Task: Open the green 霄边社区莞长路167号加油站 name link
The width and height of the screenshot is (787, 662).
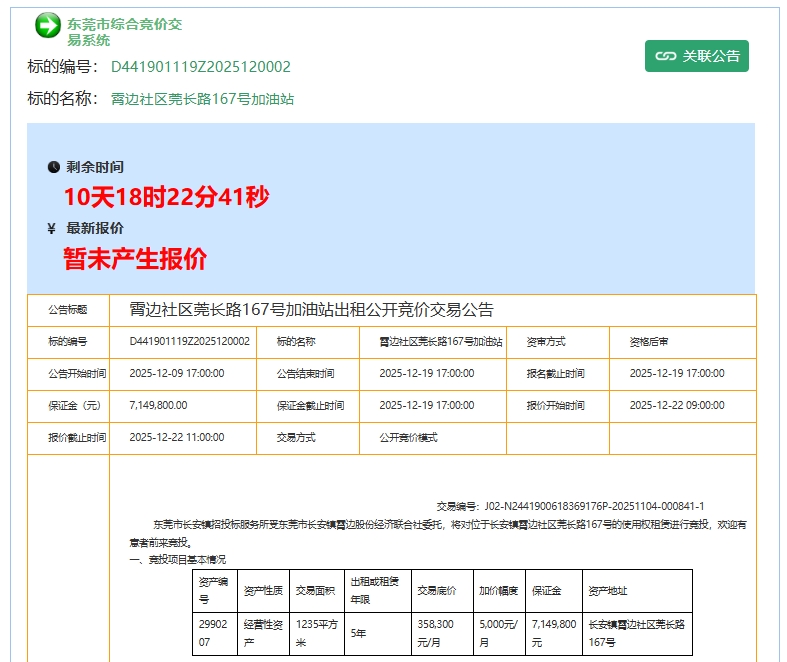Action: click(202, 99)
